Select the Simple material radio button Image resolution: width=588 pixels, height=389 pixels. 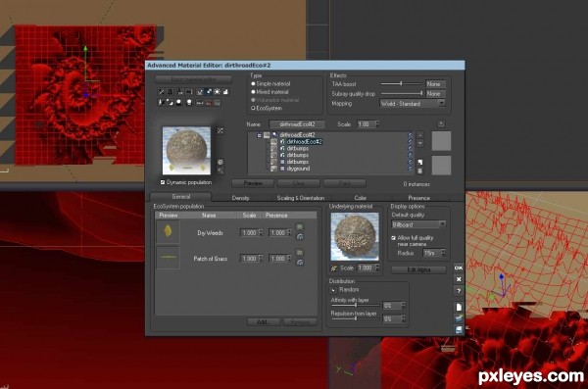(253, 83)
